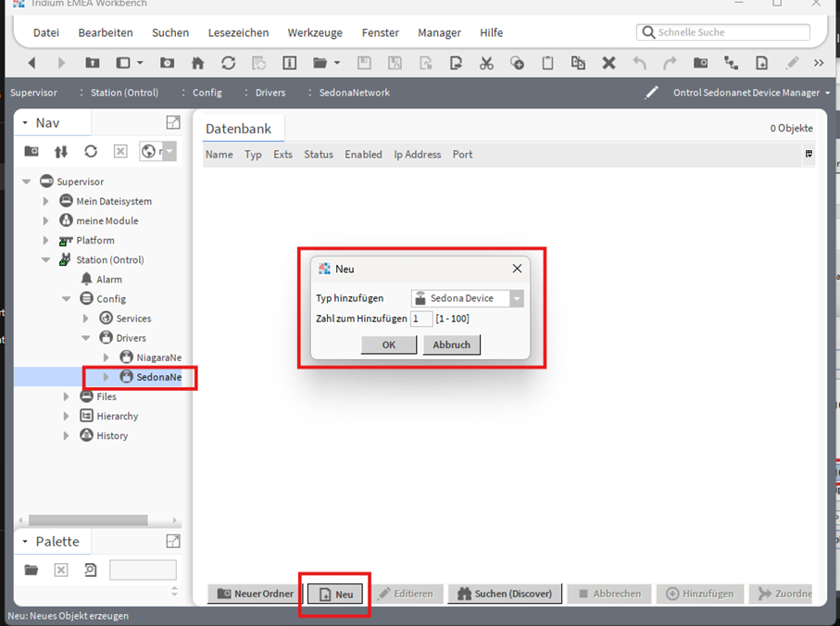
Task: Open the Manager menu
Action: tap(439, 32)
